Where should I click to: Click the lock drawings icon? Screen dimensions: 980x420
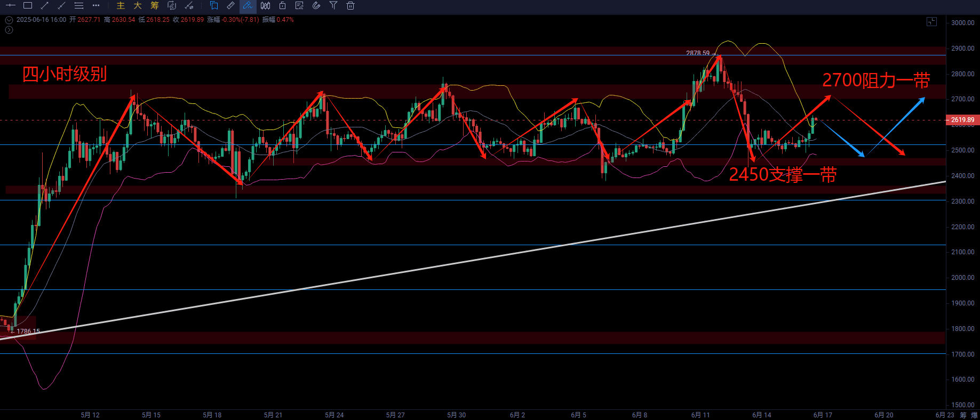(282, 6)
